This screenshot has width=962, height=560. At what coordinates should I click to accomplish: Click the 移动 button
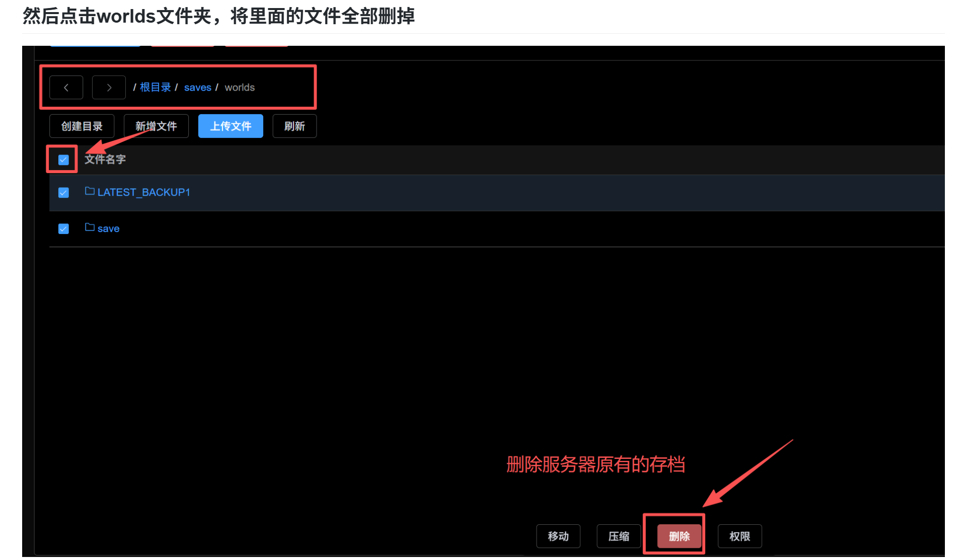558,536
